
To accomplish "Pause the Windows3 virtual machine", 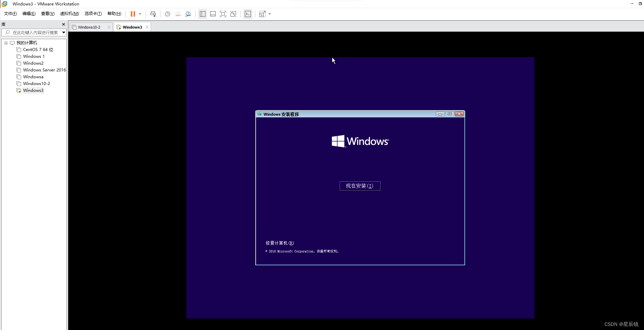I will click(x=133, y=14).
